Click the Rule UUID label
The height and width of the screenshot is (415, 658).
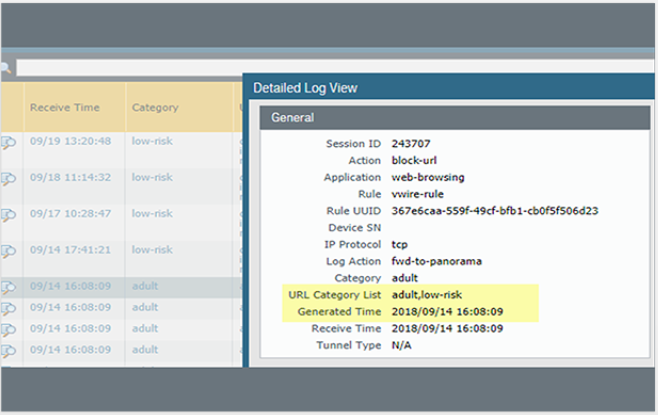354,211
